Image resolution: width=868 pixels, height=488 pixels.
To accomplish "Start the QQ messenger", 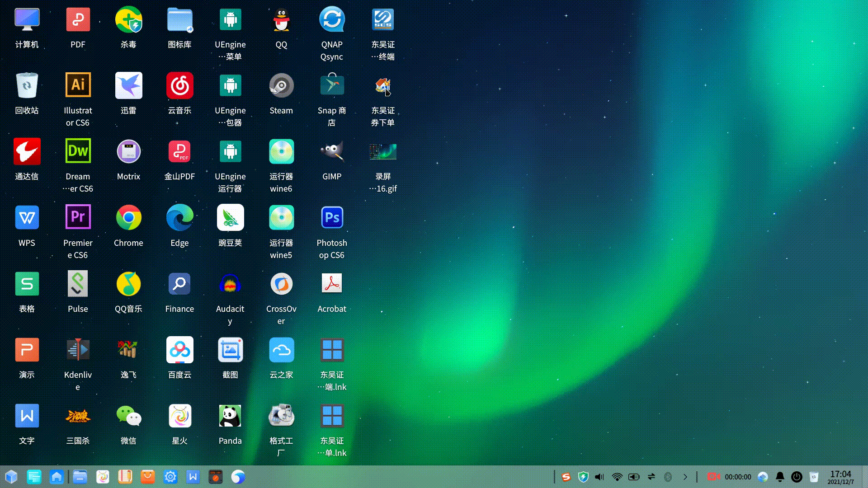I will 281,19.
